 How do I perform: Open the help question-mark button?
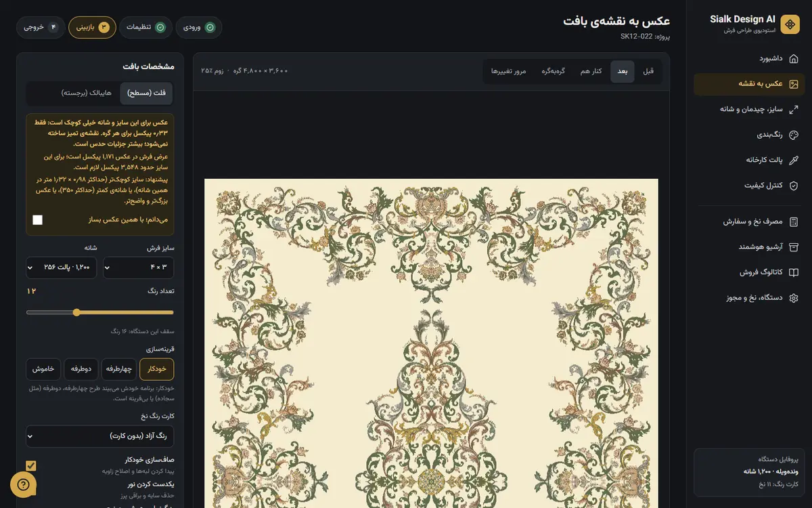tap(23, 484)
